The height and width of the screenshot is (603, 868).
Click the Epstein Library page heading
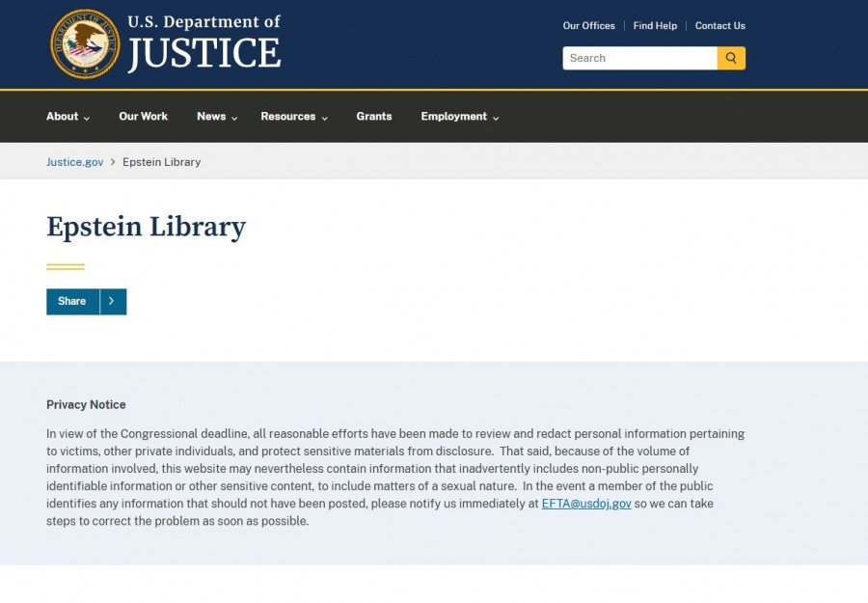pos(146,227)
